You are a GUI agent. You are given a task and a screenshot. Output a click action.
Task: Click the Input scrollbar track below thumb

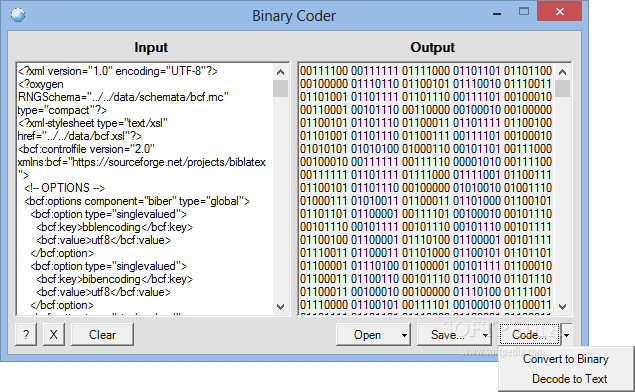(x=280, y=198)
